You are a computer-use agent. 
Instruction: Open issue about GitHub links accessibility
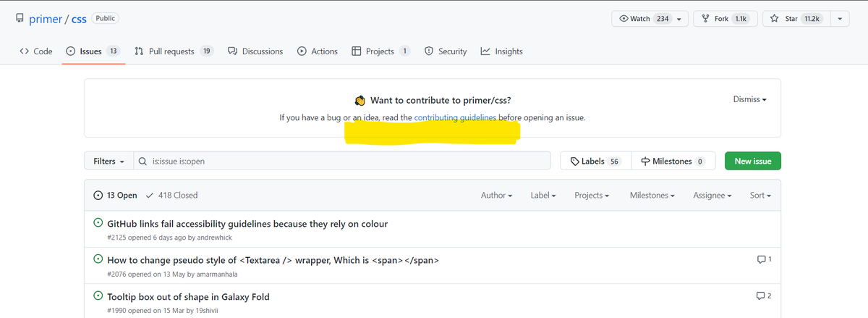tap(247, 224)
